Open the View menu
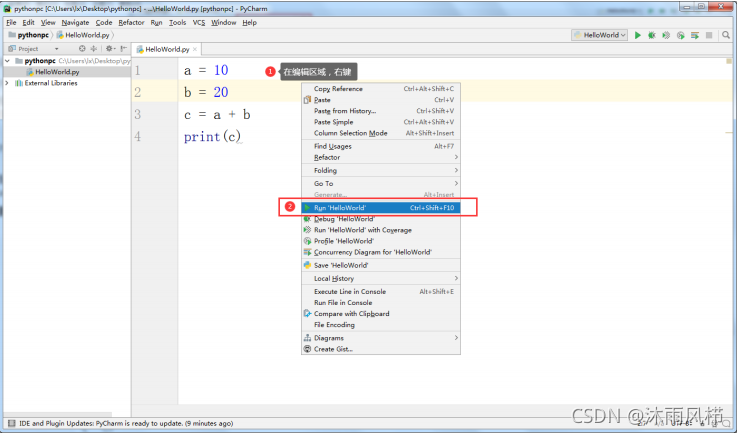Screen dimensions: 738x434 48,23
